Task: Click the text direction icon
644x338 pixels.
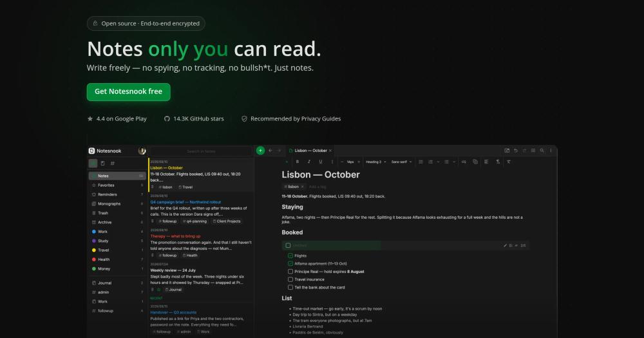Action: pos(498,162)
